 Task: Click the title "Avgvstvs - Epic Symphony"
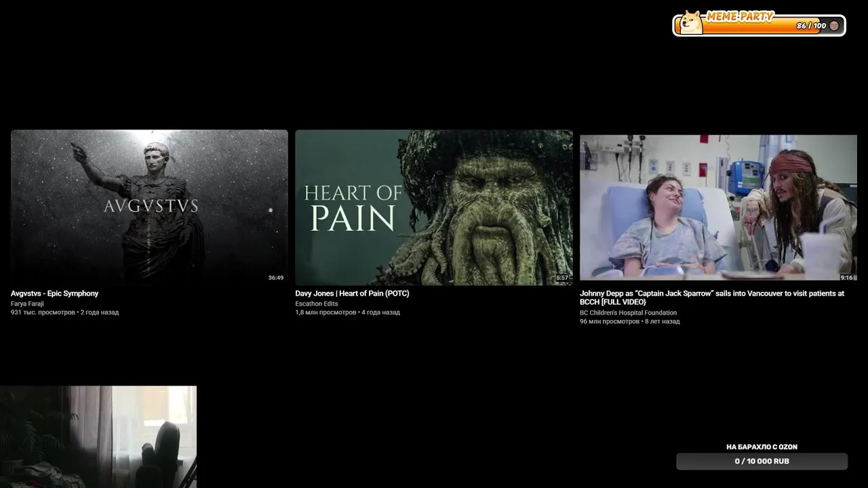click(54, 293)
